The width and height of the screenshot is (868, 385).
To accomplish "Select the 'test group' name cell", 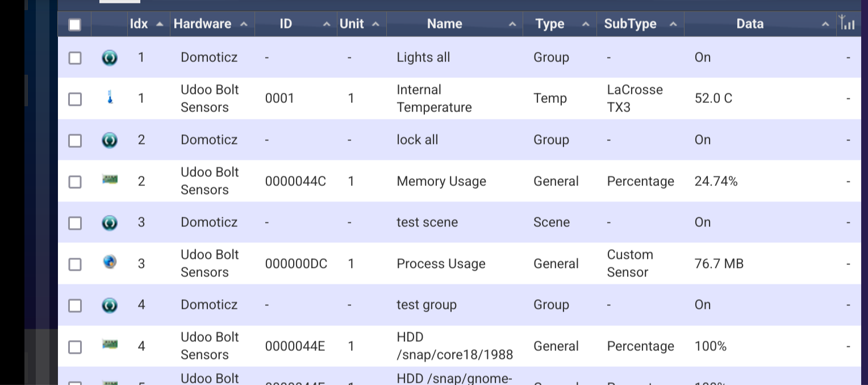I will pos(427,305).
